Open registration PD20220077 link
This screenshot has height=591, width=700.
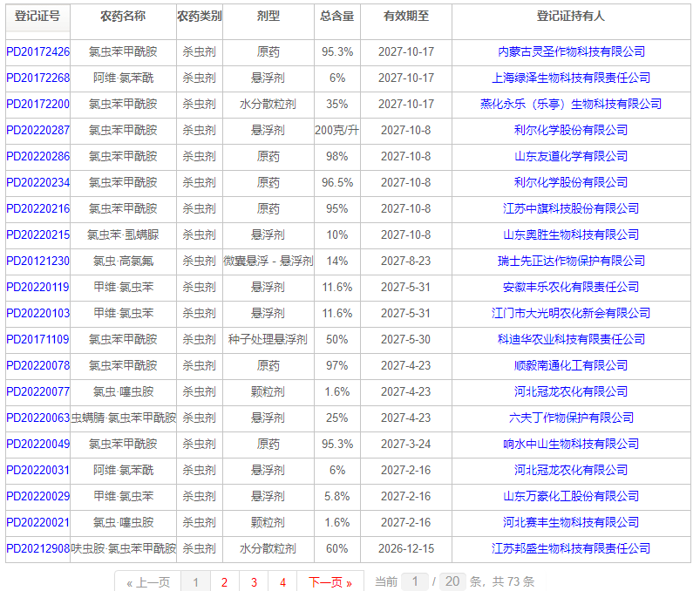[x=38, y=392]
